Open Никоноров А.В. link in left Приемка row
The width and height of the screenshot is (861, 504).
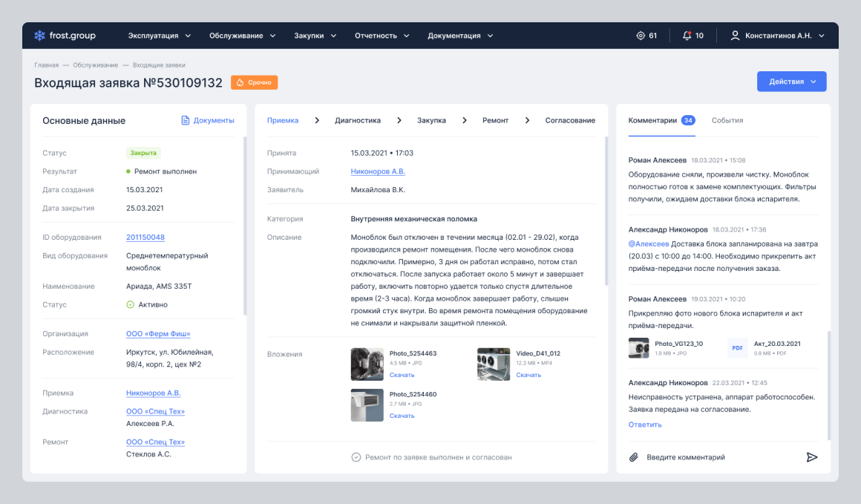[x=153, y=393]
